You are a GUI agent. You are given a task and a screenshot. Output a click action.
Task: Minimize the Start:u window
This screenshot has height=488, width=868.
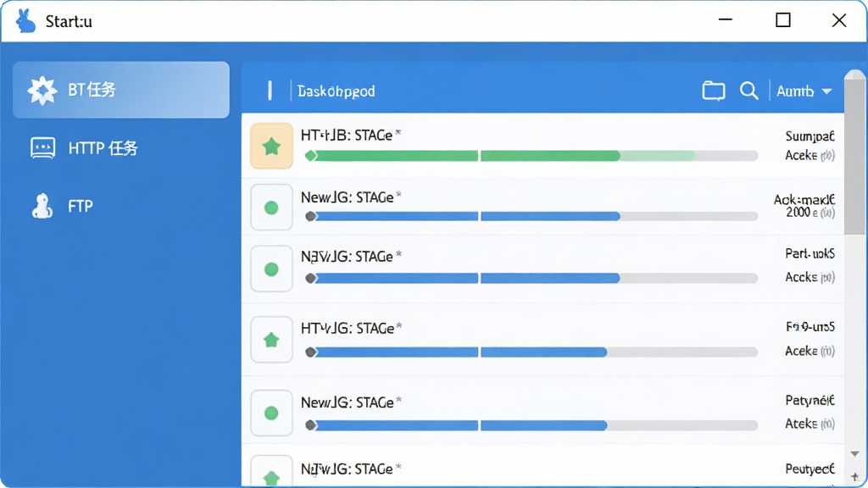726,19
